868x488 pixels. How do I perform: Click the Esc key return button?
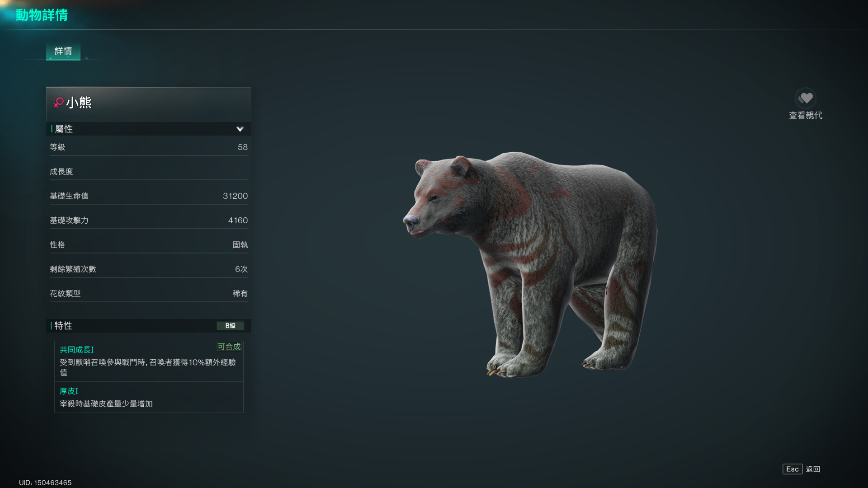point(793,469)
